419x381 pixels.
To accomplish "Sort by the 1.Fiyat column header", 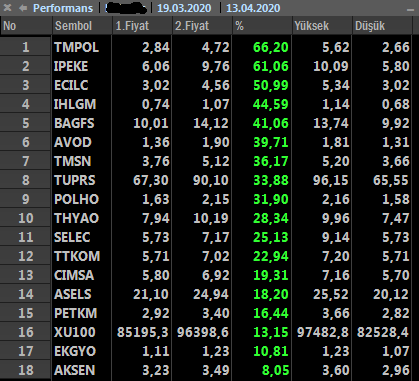I will click(142, 26).
